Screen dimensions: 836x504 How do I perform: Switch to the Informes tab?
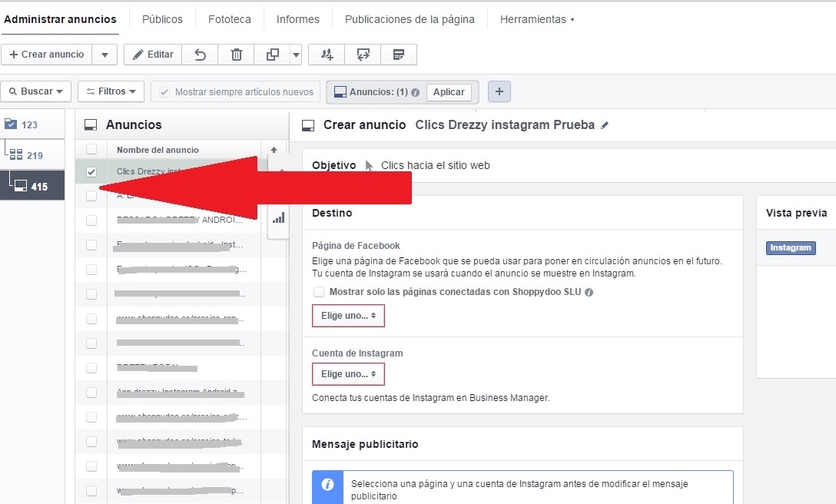point(297,19)
